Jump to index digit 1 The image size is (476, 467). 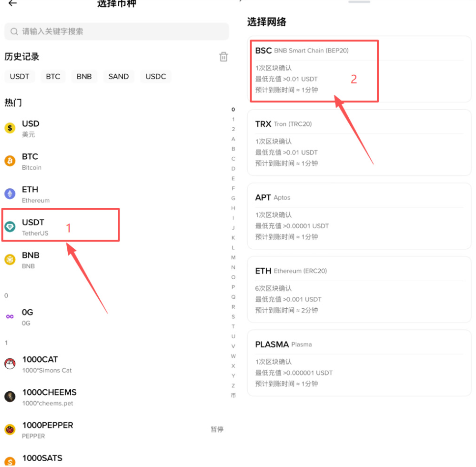point(233,119)
